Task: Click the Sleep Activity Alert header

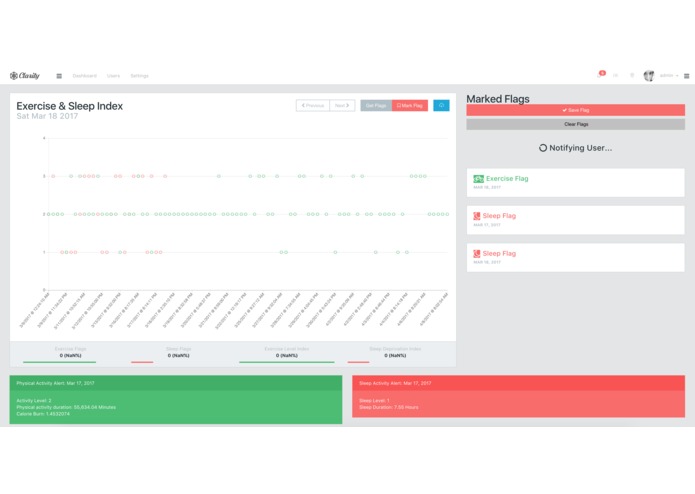Action: [x=518, y=383]
